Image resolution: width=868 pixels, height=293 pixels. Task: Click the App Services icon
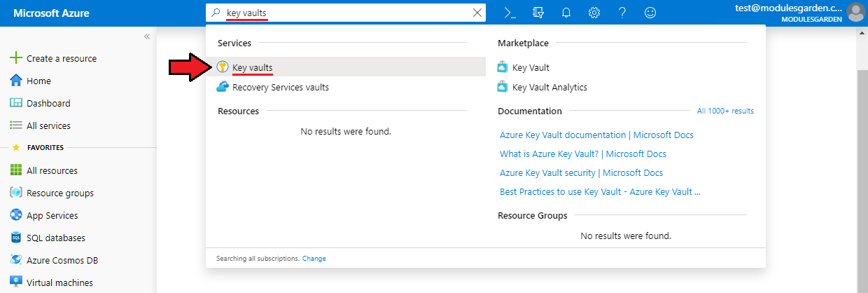point(16,215)
